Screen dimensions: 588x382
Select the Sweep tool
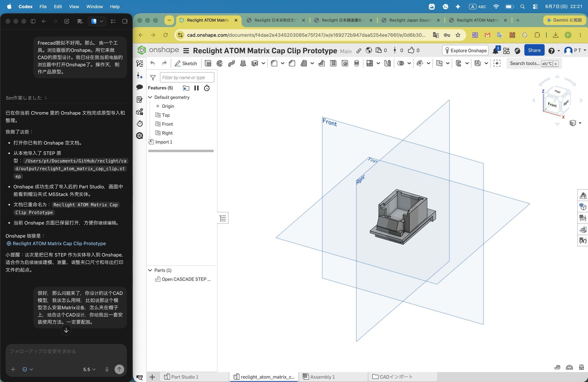(231, 63)
